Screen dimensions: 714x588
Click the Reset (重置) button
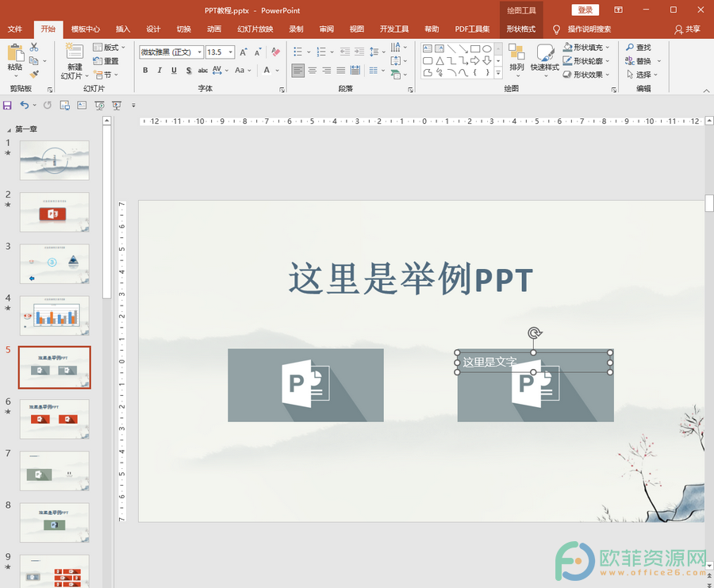pyautogui.click(x=106, y=60)
